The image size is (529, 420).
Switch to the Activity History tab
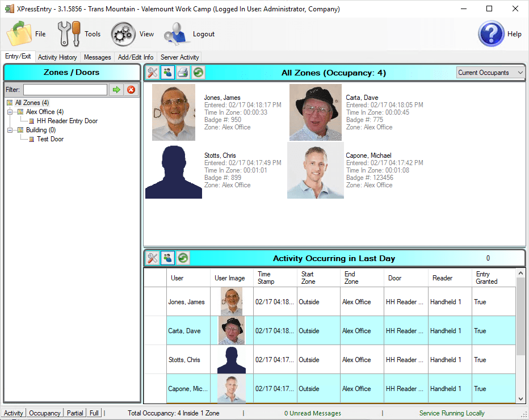click(57, 57)
